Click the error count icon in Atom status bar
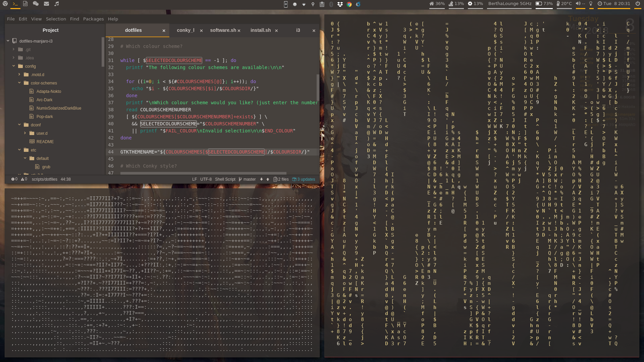Screen dimensions: 644x362 pos(14,179)
